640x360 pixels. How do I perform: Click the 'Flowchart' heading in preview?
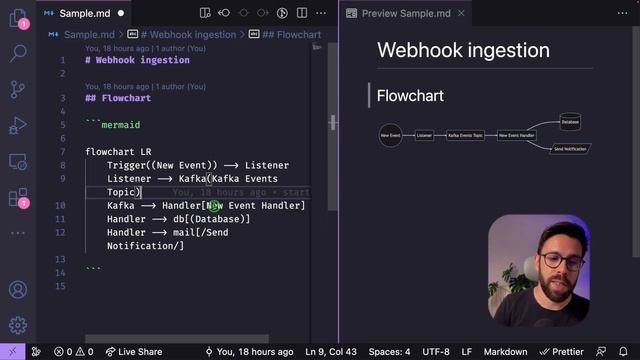pos(410,96)
